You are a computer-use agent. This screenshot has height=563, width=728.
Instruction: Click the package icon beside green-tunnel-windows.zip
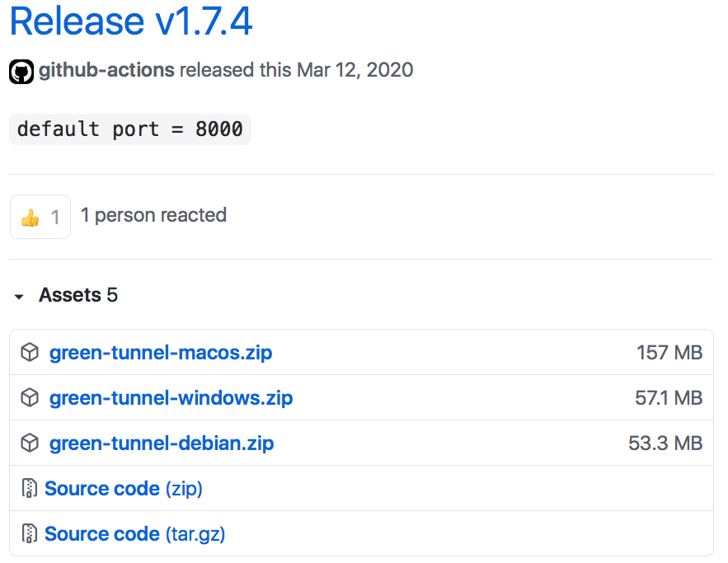30,398
